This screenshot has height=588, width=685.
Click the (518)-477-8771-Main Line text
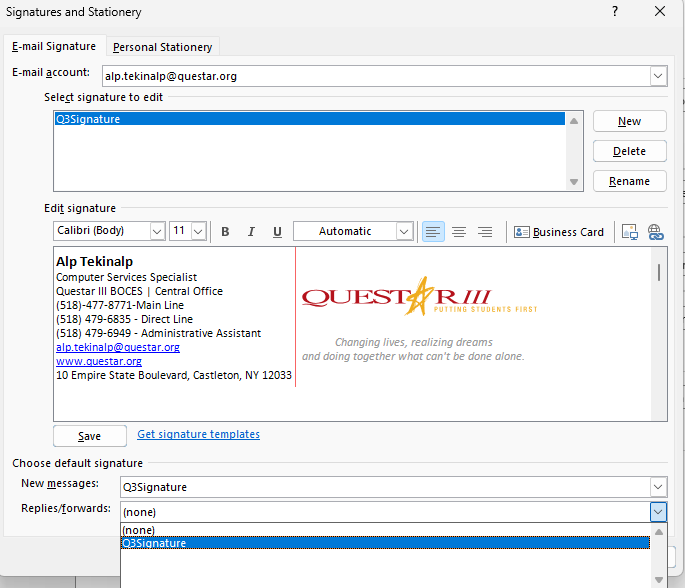(120, 305)
